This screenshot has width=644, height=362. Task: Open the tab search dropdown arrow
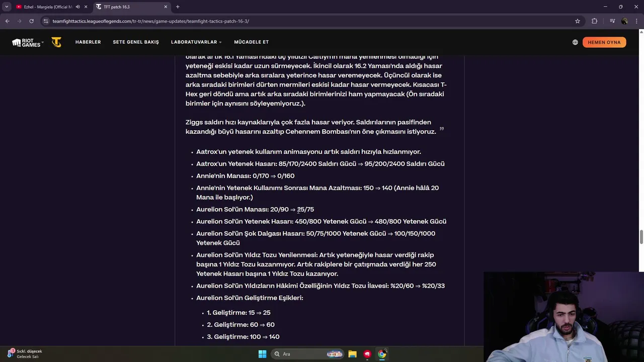click(7, 7)
